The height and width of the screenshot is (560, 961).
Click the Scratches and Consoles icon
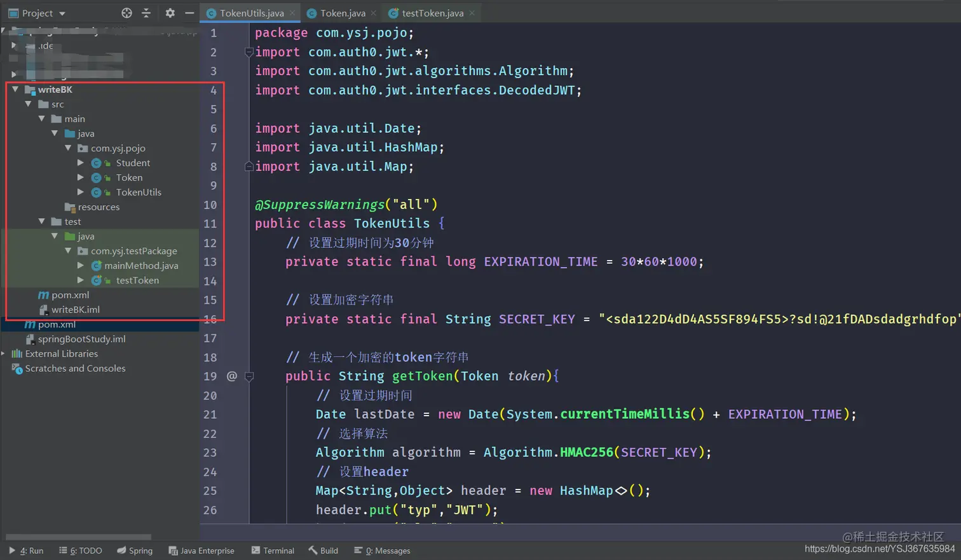[x=17, y=368]
